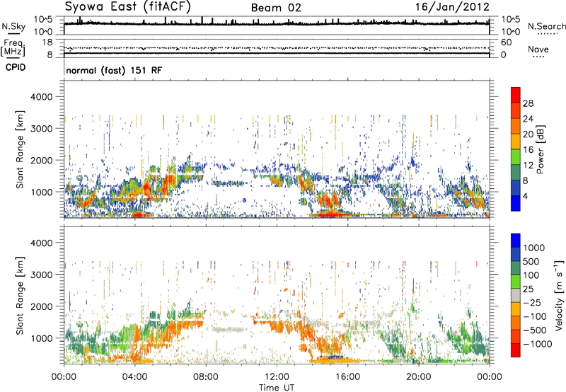Click the '08:00' time axis tick label
The height and width of the screenshot is (392, 566).
point(206,377)
